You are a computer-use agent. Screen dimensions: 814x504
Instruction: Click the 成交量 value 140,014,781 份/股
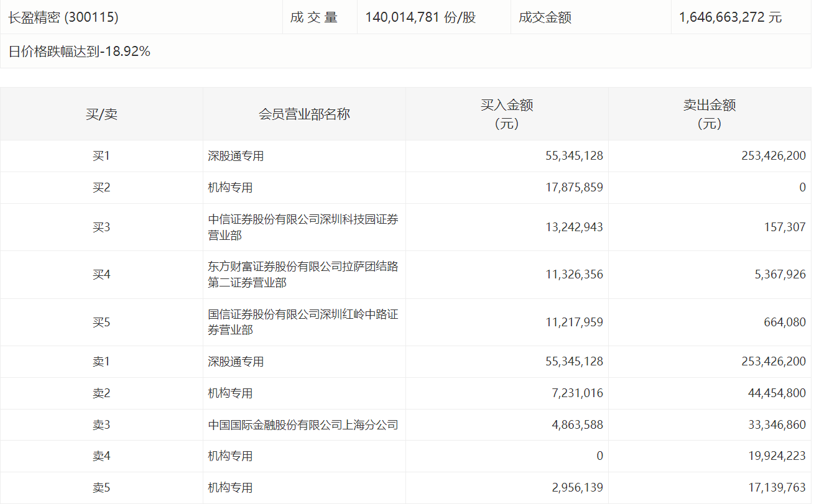coord(420,17)
